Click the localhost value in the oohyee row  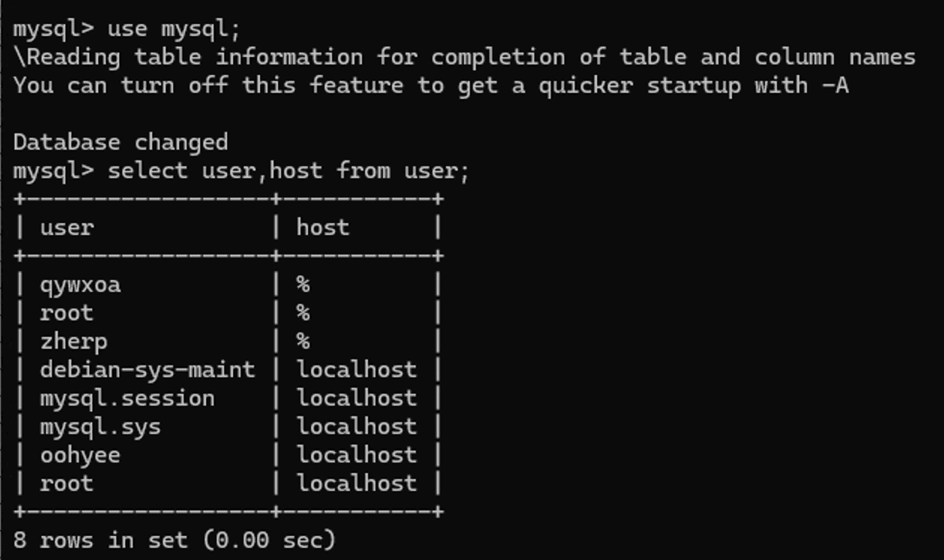[357, 455]
